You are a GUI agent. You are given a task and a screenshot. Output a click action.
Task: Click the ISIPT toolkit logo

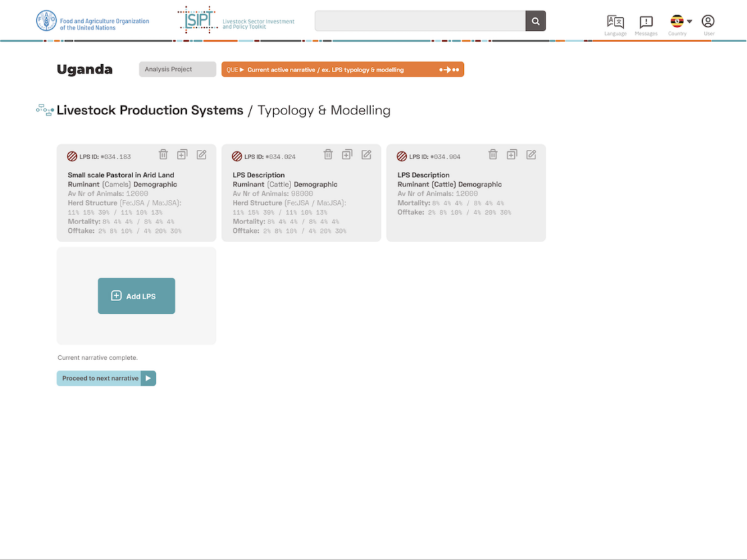[198, 21]
